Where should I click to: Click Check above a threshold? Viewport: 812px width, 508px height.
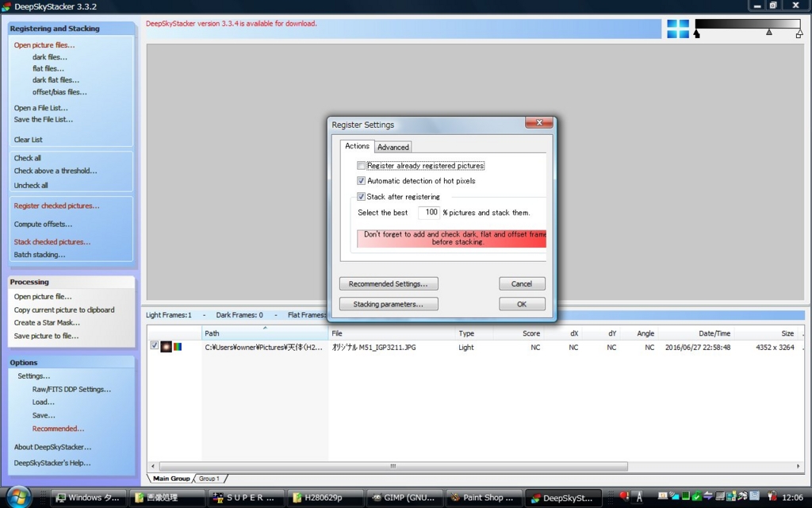(x=56, y=171)
